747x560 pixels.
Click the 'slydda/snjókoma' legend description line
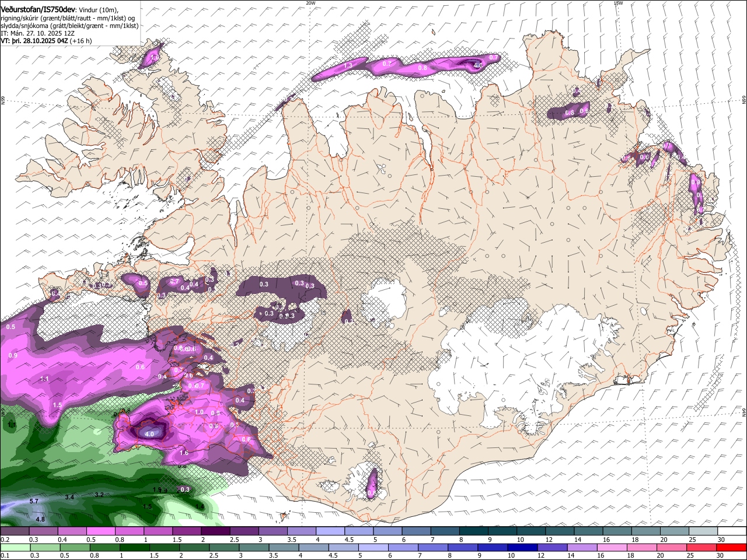click(69, 26)
